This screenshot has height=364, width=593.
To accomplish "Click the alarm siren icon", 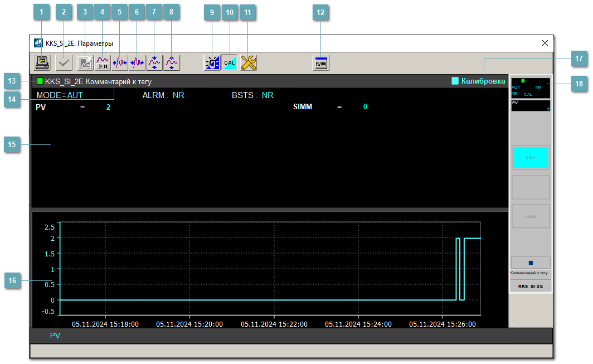I will coord(212,63).
